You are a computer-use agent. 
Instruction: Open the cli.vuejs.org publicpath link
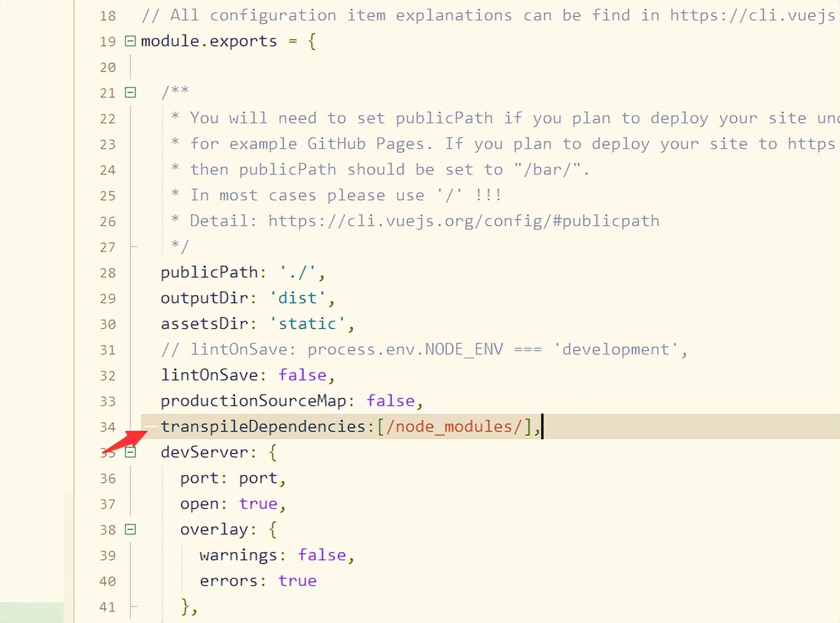tap(463, 221)
